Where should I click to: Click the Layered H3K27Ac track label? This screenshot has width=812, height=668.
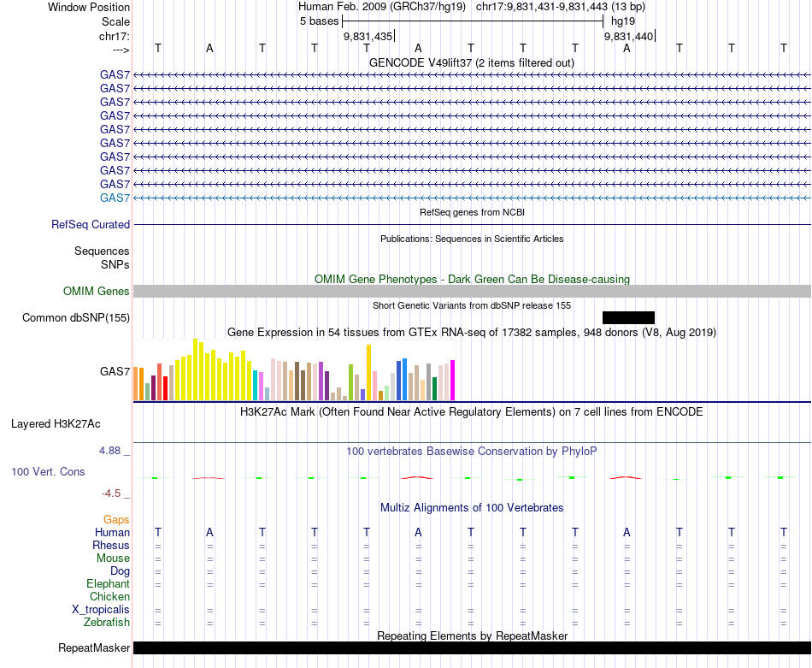pos(56,424)
